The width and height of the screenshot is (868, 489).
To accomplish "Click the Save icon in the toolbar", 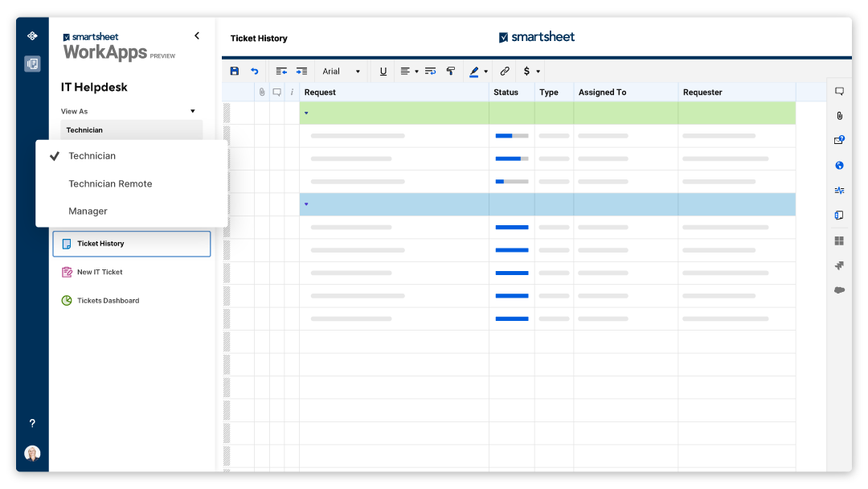I will coord(235,72).
